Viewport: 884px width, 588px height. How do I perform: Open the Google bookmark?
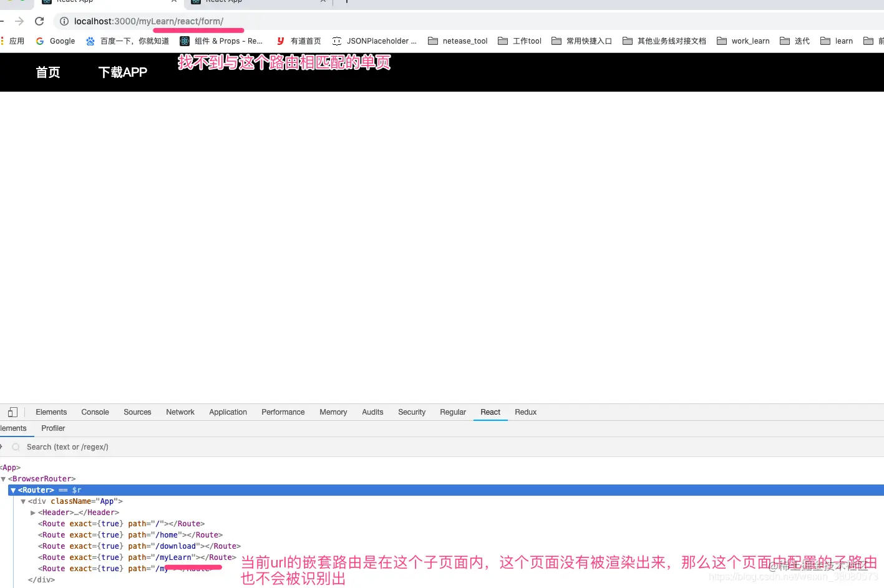56,41
